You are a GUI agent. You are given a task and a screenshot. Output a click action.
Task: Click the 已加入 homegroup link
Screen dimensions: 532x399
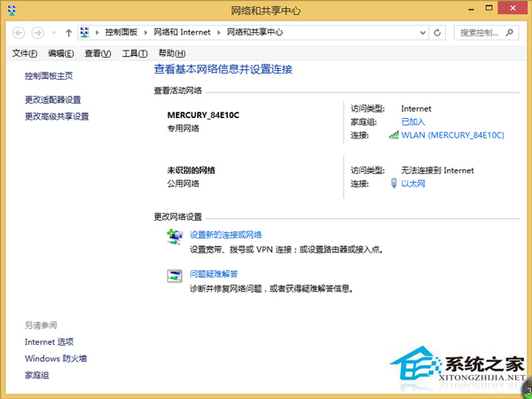click(413, 121)
